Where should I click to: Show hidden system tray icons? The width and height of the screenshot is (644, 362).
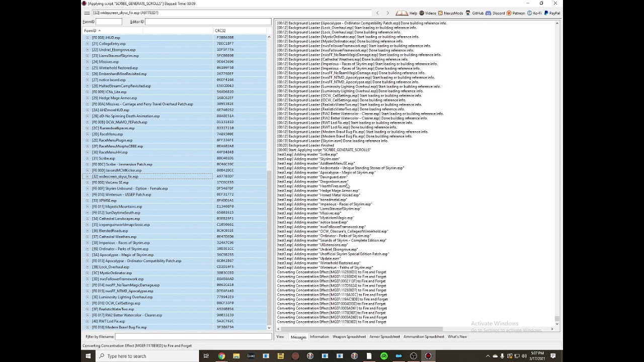pyautogui.click(x=488, y=356)
